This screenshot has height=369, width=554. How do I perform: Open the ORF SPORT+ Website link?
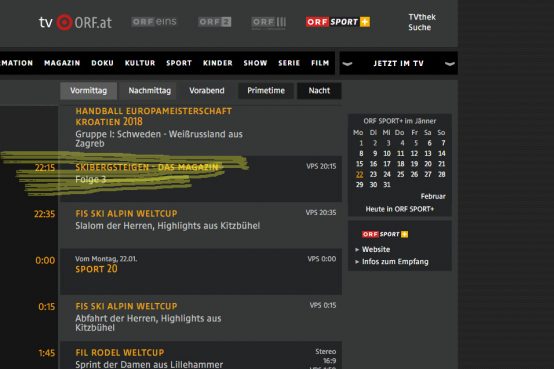[376, 250]
